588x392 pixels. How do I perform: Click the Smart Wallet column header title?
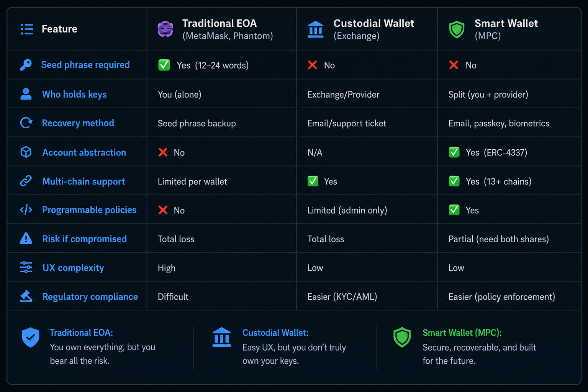pos(506,23)
